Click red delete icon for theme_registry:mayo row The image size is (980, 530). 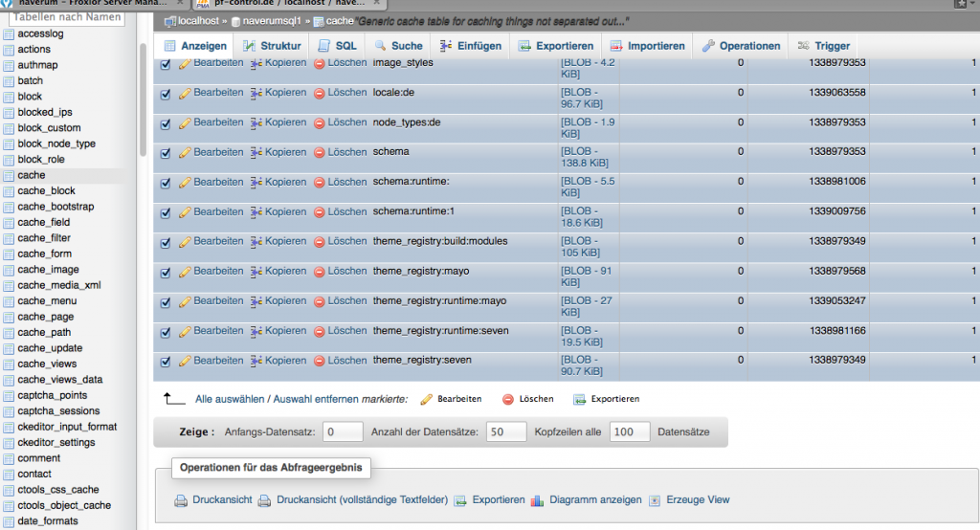coord(320,272)
